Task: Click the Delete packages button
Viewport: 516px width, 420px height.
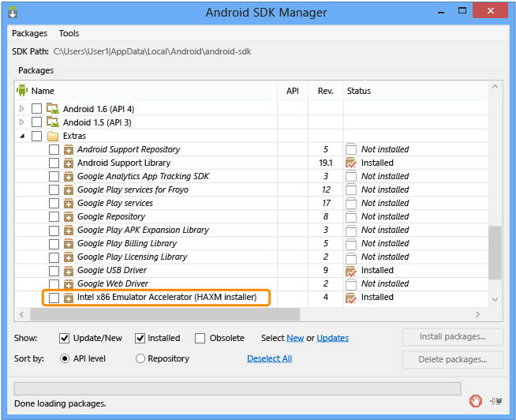Action: tap(453, 359)
